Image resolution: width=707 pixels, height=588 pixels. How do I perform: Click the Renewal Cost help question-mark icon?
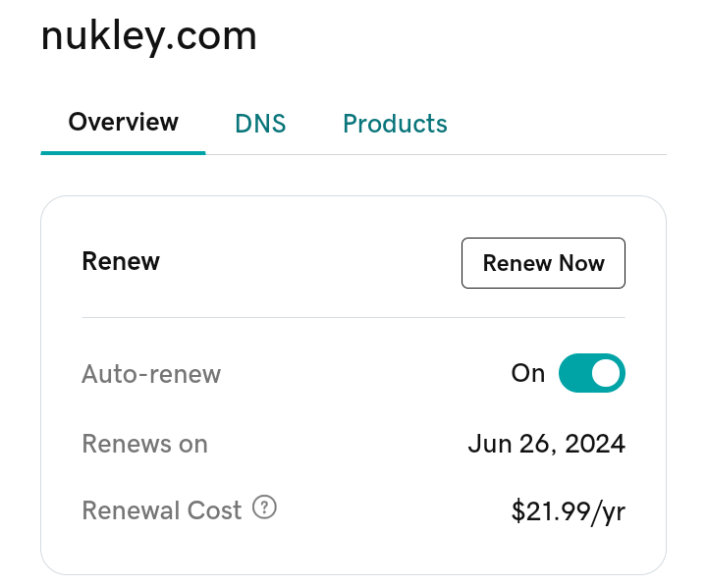click(265, 508)
